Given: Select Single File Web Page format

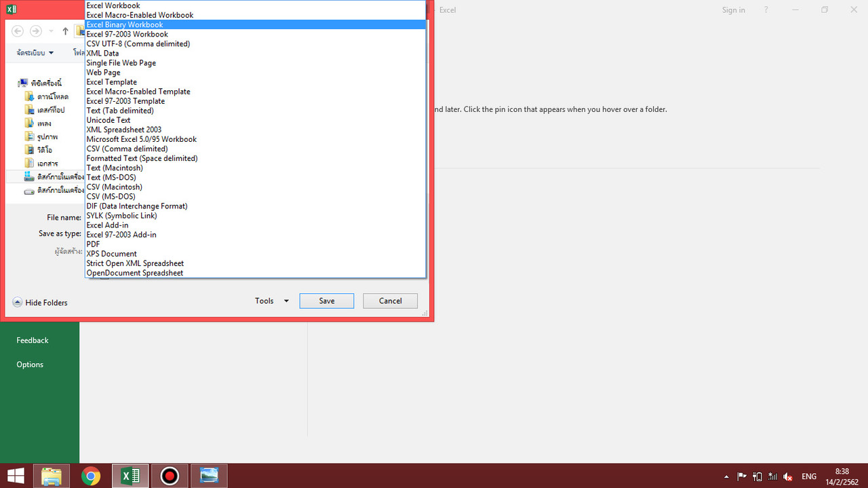Looking at the screenshot, I should coord(256,62).
